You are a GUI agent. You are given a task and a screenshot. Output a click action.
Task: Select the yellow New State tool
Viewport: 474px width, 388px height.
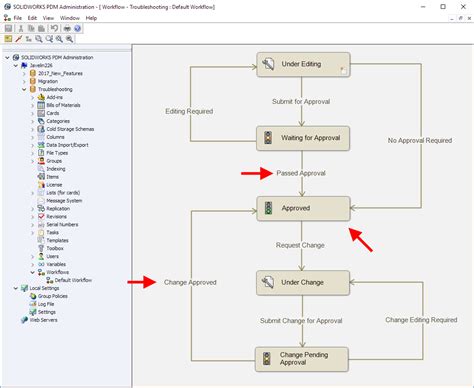8,39
